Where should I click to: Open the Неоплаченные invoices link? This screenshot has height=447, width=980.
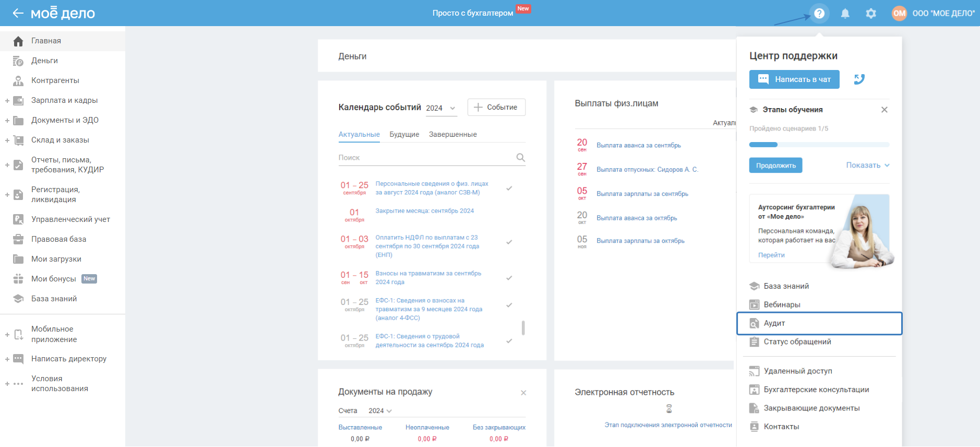coord(427,427)
